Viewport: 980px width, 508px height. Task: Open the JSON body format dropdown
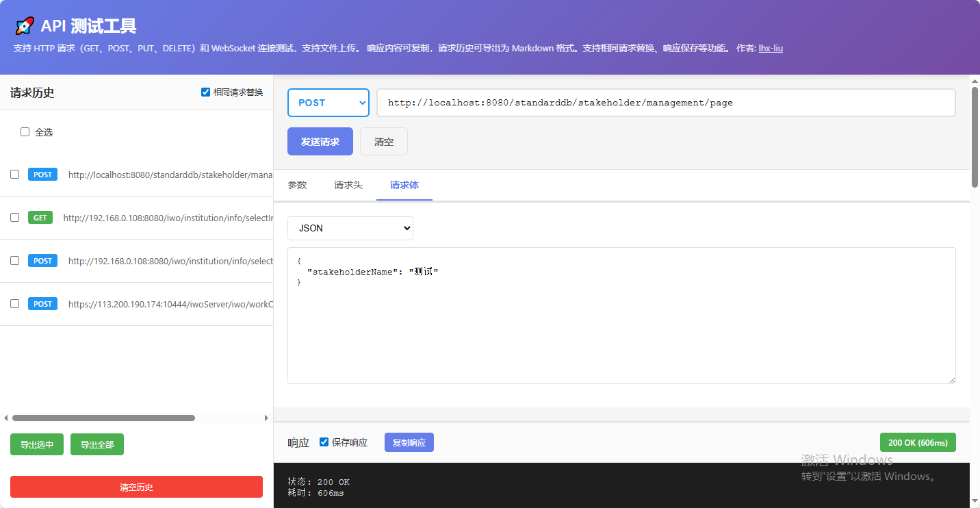coord(350,228)
